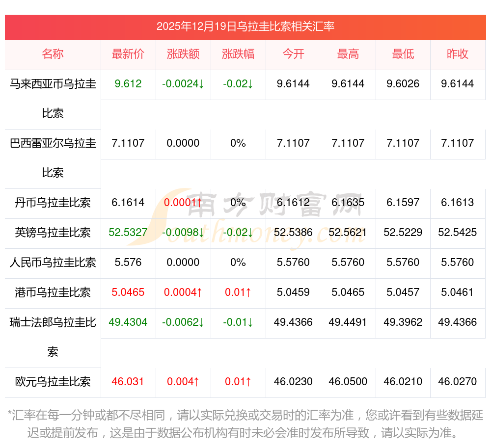Click the 巴西雷亚尔乌拉圭比索 row name

point(53,158)
